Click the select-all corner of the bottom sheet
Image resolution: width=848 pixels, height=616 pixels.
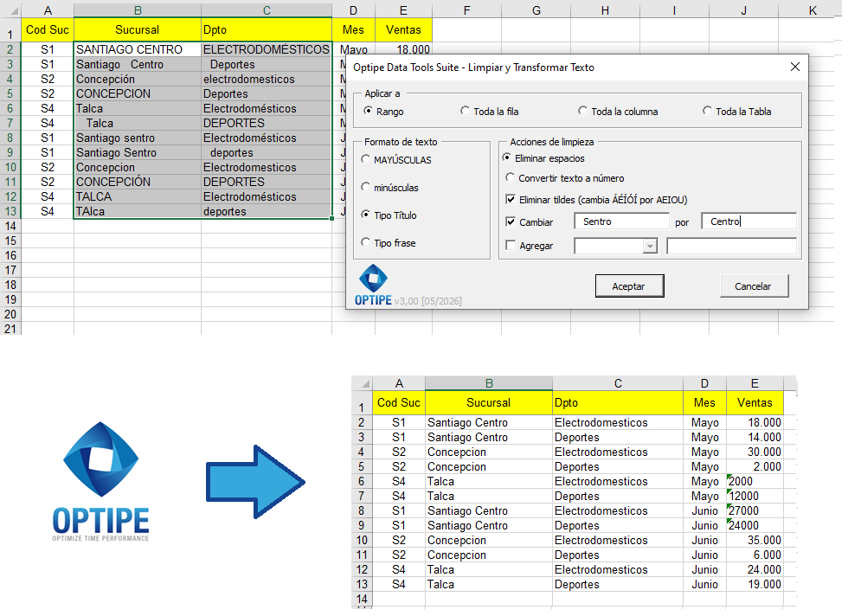[362, 383]
